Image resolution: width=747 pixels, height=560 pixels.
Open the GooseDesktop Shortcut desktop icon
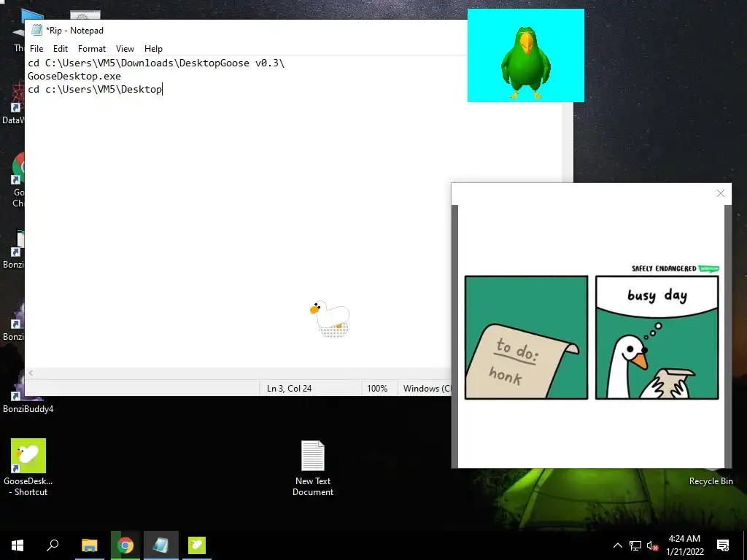[28, 467]
